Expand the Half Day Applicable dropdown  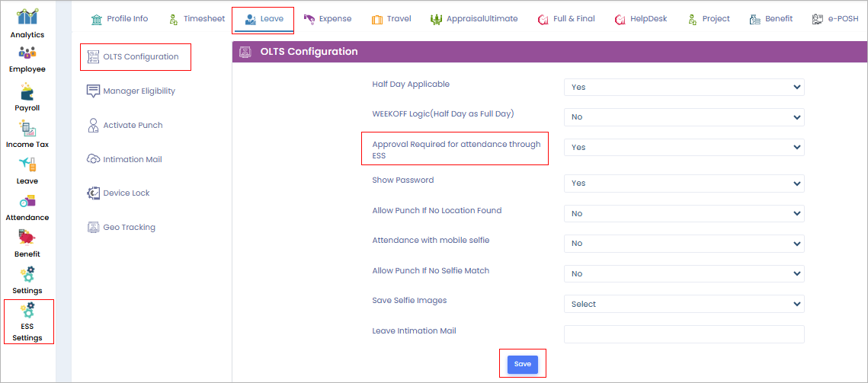point(684,87)
